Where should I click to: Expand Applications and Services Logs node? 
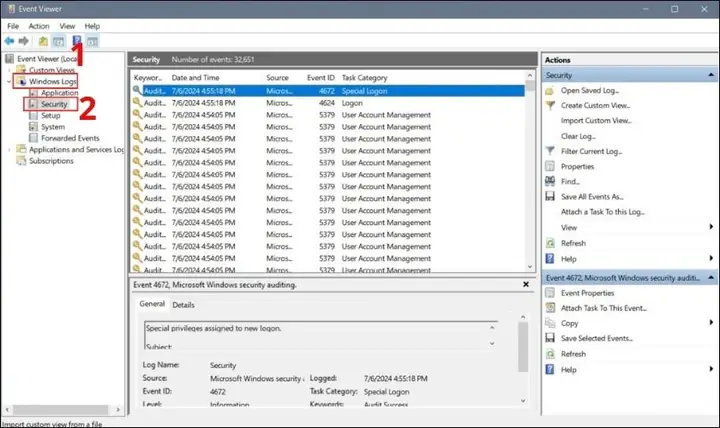click(9, 150)
